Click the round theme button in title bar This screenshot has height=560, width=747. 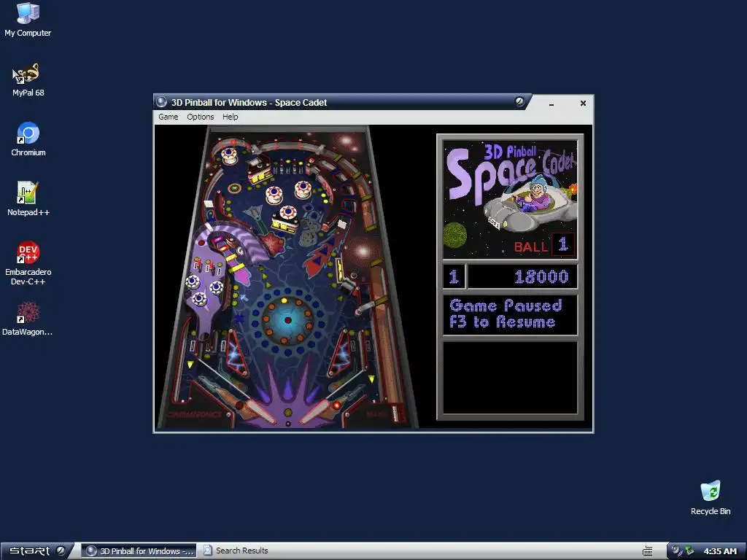coord(519,101)
